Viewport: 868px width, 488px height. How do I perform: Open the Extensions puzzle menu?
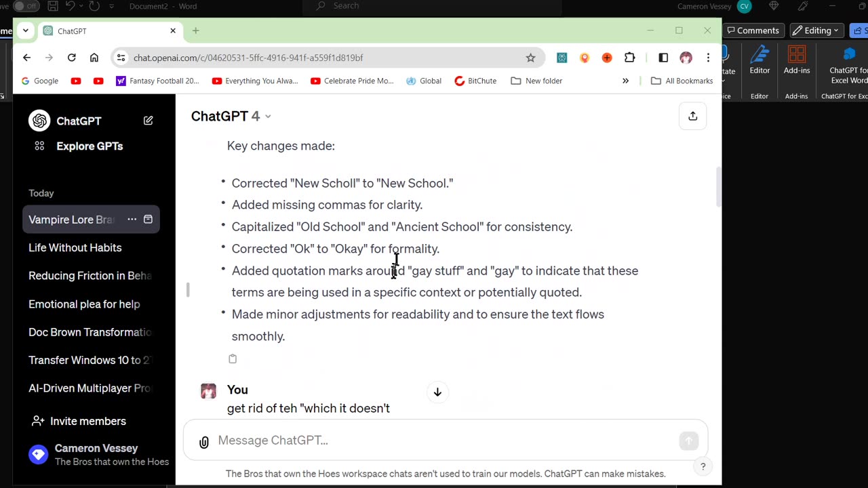pos(630,58)
